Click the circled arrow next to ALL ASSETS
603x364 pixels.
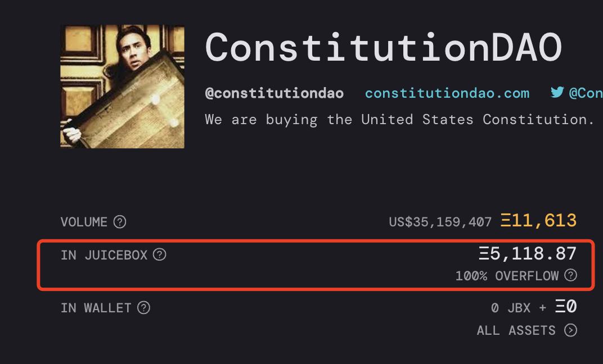coord(570,330)
